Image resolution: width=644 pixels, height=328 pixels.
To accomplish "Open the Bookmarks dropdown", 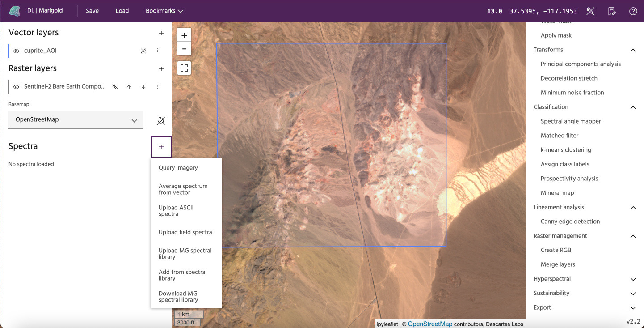I will [x=164, y=11].
